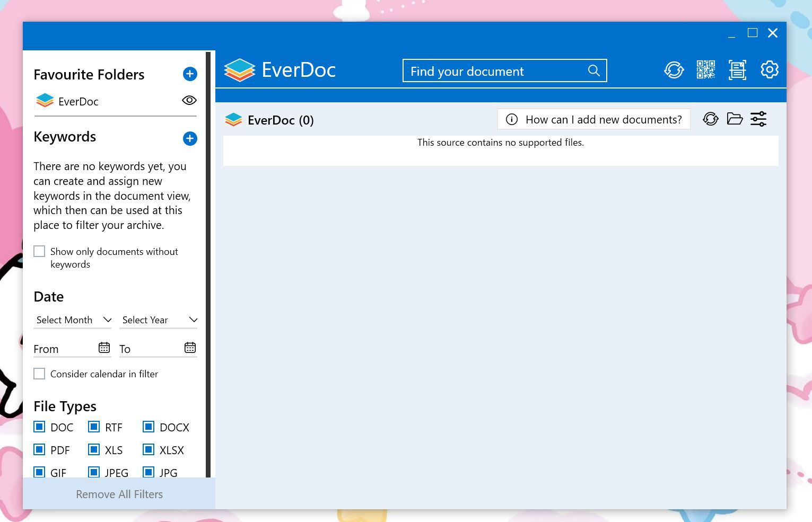This screenshot has height=522, width=812.
Task: Click the 'Date' heading
Action: [48, 297]
